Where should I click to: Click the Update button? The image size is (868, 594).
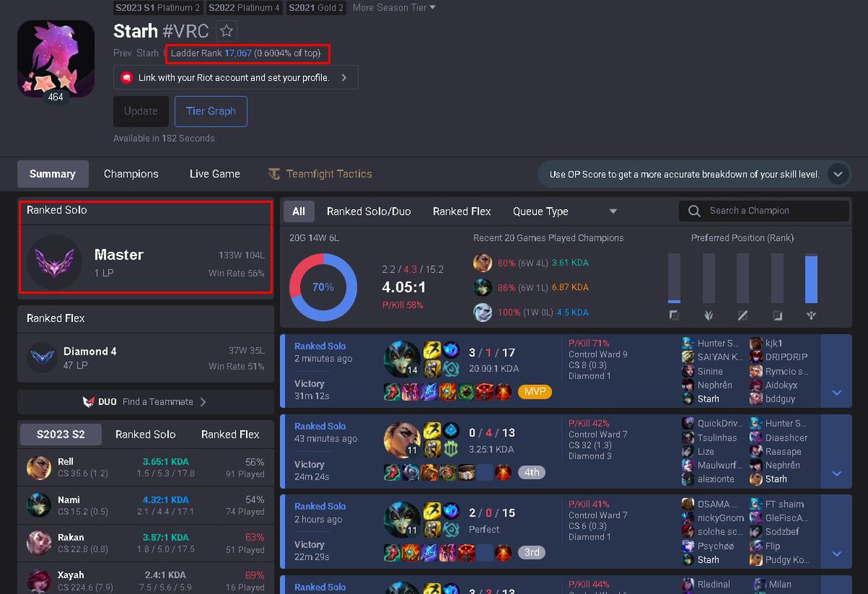pos(141,111)
